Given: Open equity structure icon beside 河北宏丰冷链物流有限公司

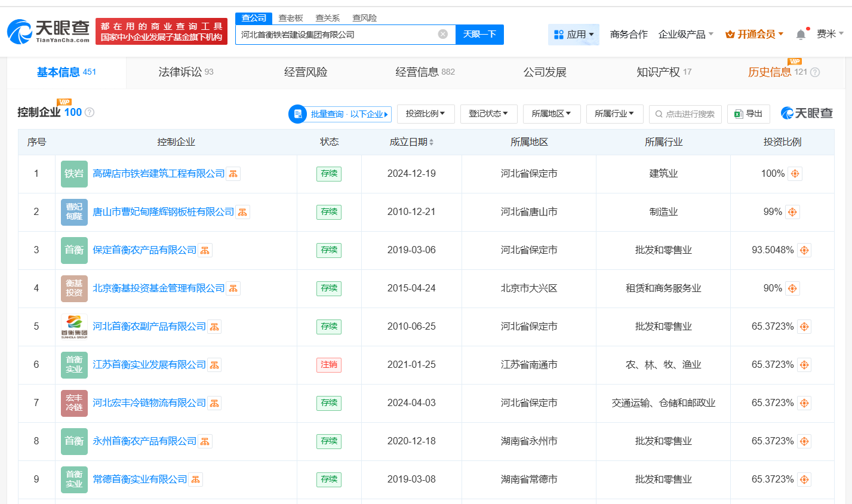Looking at the screenshot, I should tap(214, 403).
